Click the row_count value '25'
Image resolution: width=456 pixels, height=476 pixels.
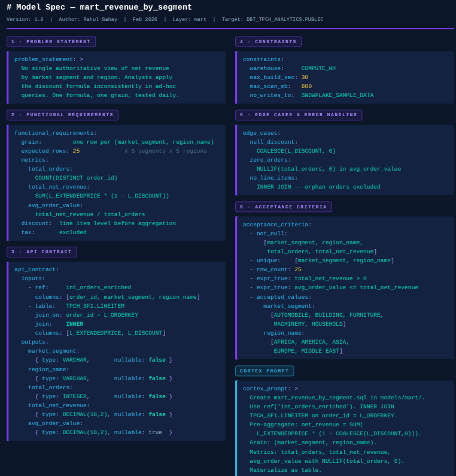pos(298,269)
